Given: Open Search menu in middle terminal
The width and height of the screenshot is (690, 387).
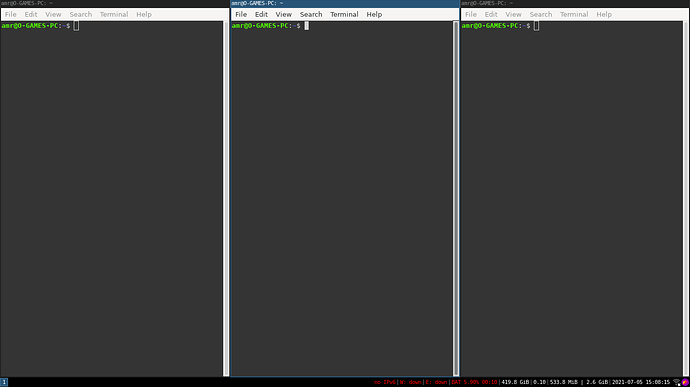Looking at the screenshot, I should tap(311, 15).
